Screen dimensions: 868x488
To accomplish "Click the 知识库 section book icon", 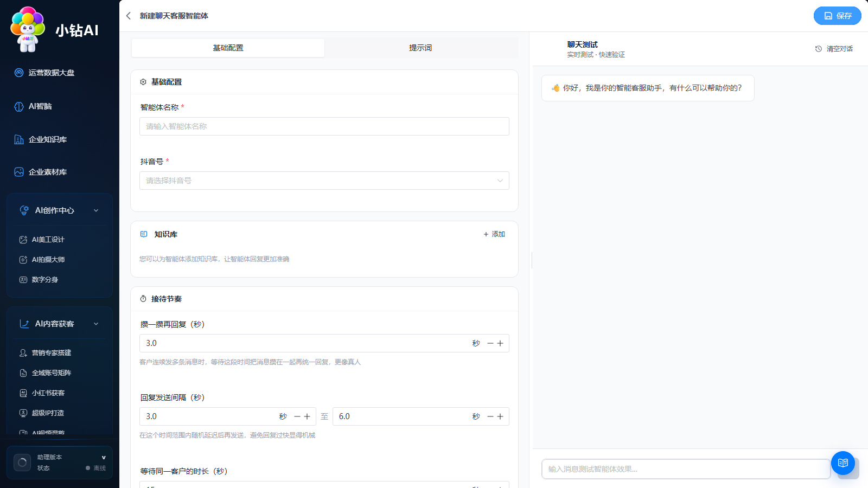I will click(144, 234).
